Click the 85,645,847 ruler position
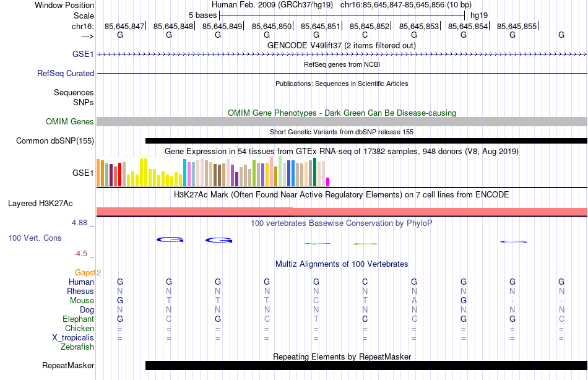 pyautogui.click(x=124, y=26)
